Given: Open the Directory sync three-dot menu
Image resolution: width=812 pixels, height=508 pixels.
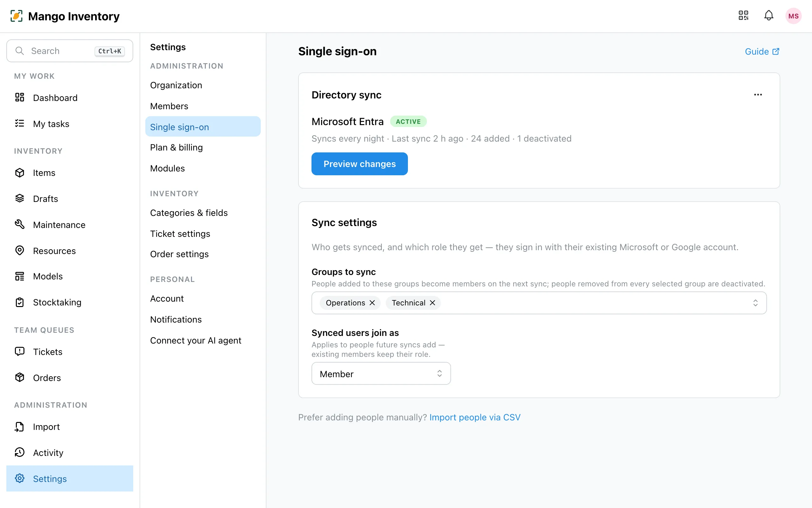Looking at the screenshot, I should point(758,95).
